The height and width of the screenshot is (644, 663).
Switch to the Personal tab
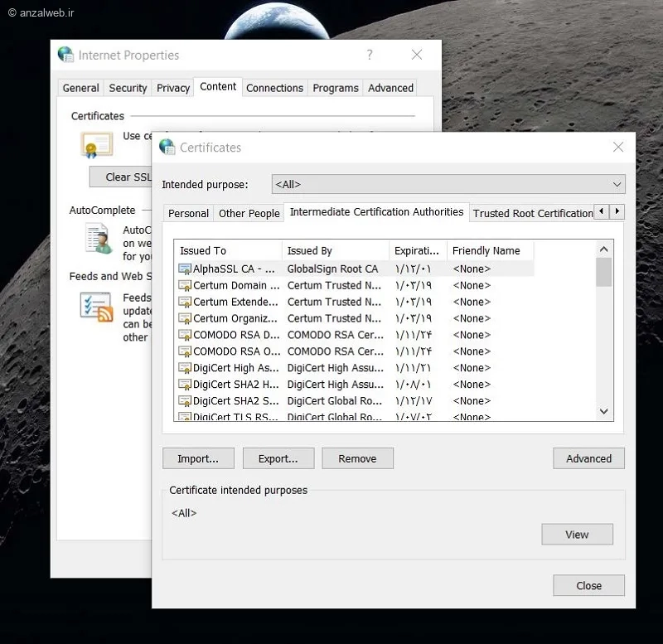click(188, 213)
